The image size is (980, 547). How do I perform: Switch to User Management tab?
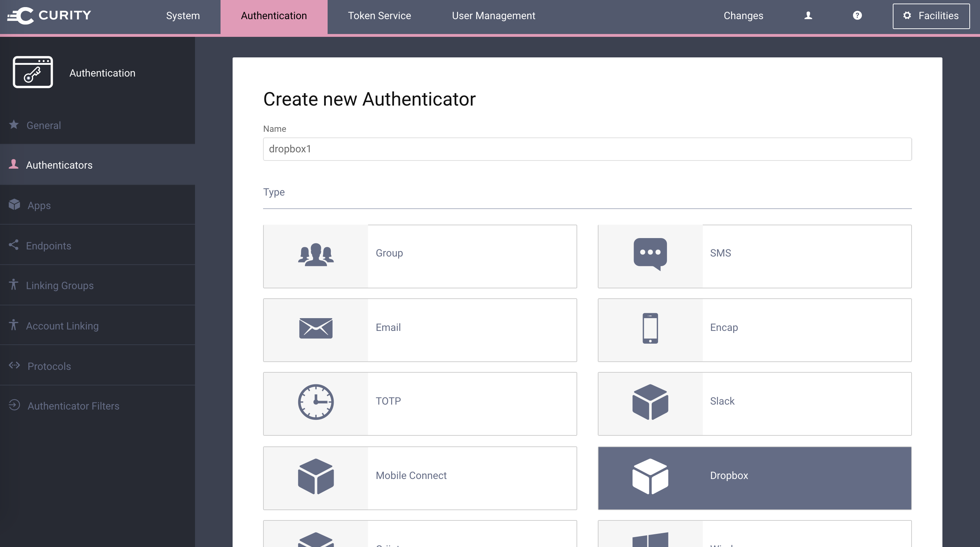[494, 16]
